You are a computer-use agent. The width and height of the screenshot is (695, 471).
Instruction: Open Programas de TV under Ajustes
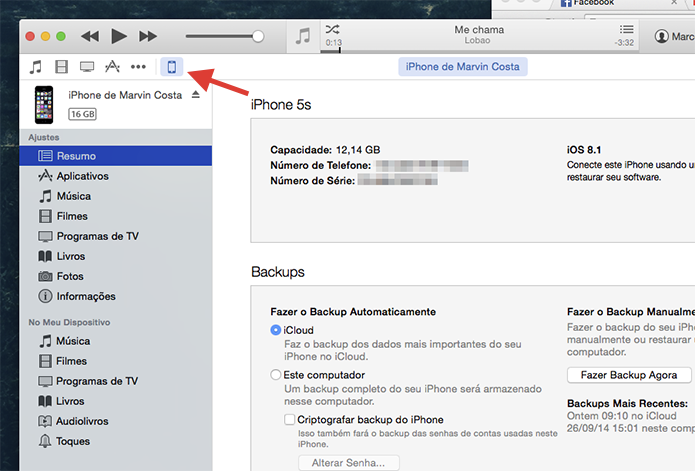[x=116, y=236]
